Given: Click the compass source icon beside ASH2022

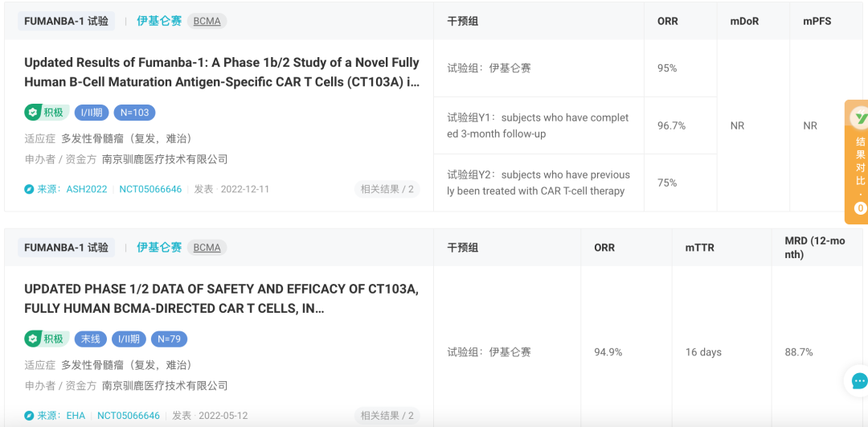Looking at the screenshot, I should (x=30, y=189).
